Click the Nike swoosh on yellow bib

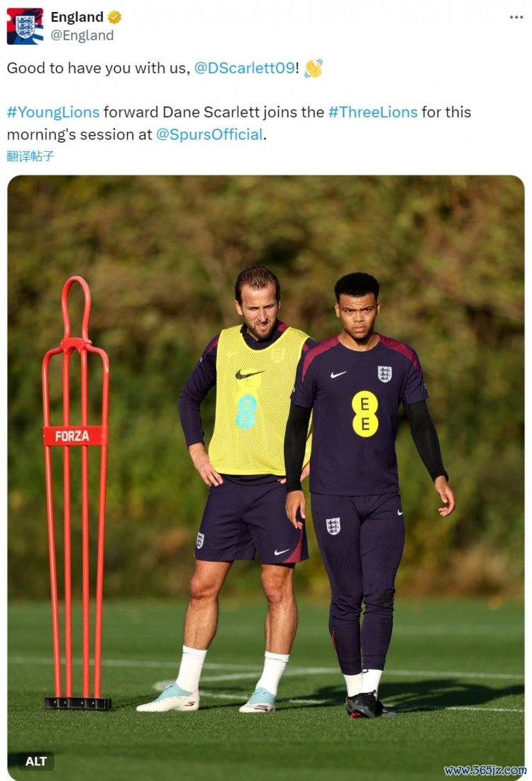[249, 374]
